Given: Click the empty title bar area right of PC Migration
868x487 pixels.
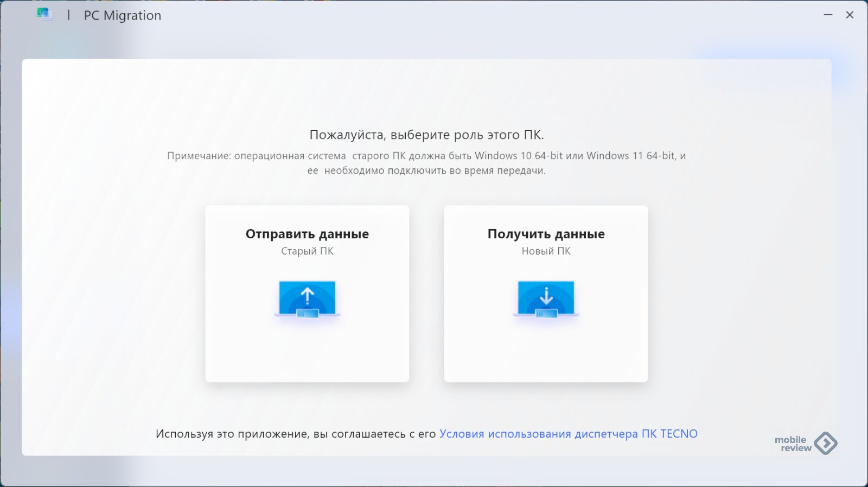Looking at the screenshot, I should 488,15.
